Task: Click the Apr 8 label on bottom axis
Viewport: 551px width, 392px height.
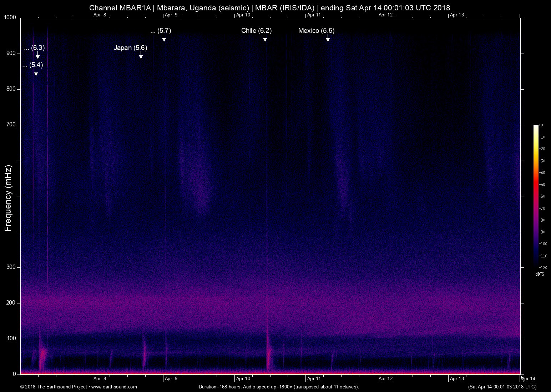Action: [x=100, y=378]
